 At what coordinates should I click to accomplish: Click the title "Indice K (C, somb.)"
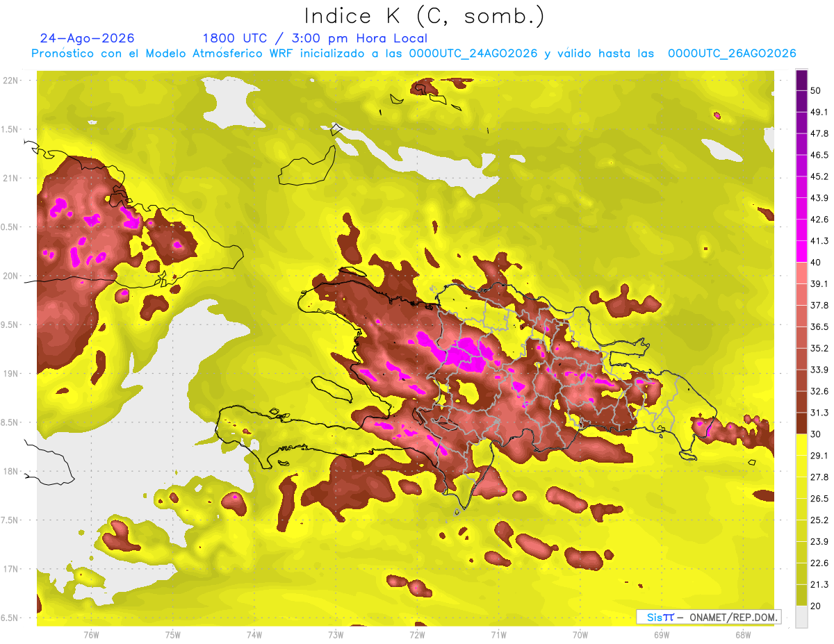(x=424, y=16)
